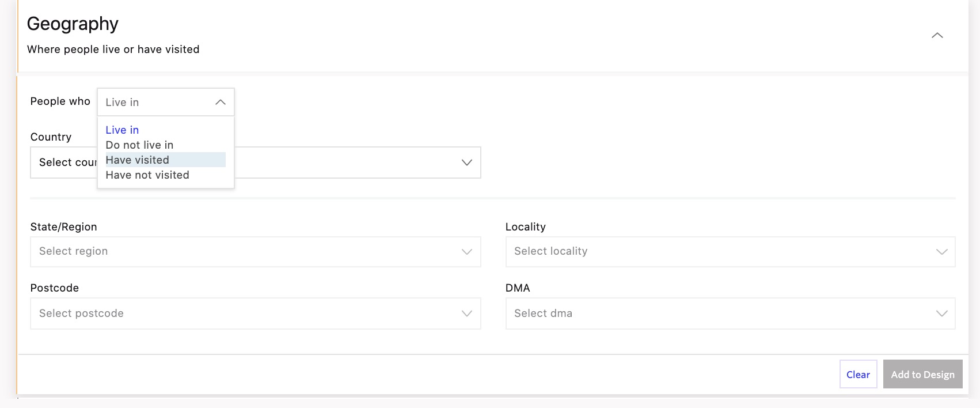Click the Select country field
Image resolution: width=980 pixels, height=408 pixels.
pos(345,163)
